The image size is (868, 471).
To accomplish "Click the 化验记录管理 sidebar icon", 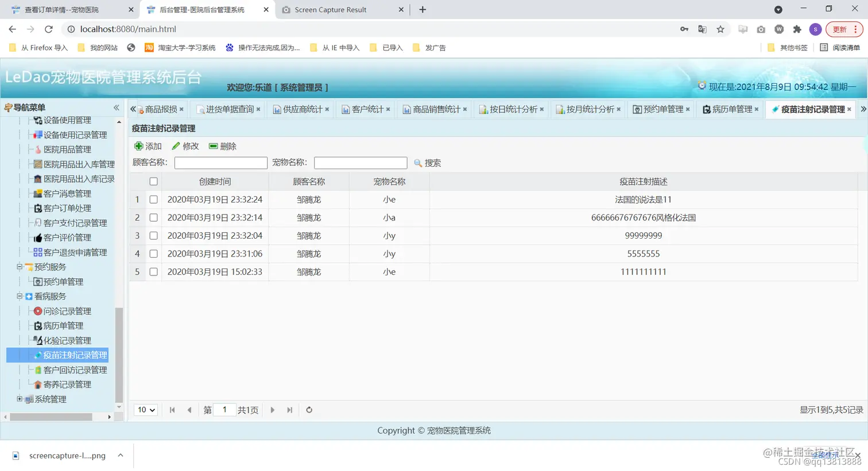I will pos(39,340).
